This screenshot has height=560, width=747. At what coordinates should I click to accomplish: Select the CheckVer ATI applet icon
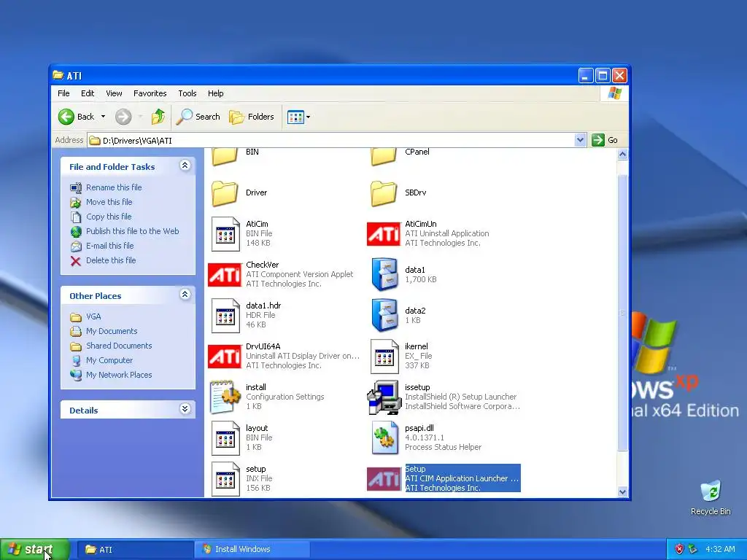click(225, 275)
